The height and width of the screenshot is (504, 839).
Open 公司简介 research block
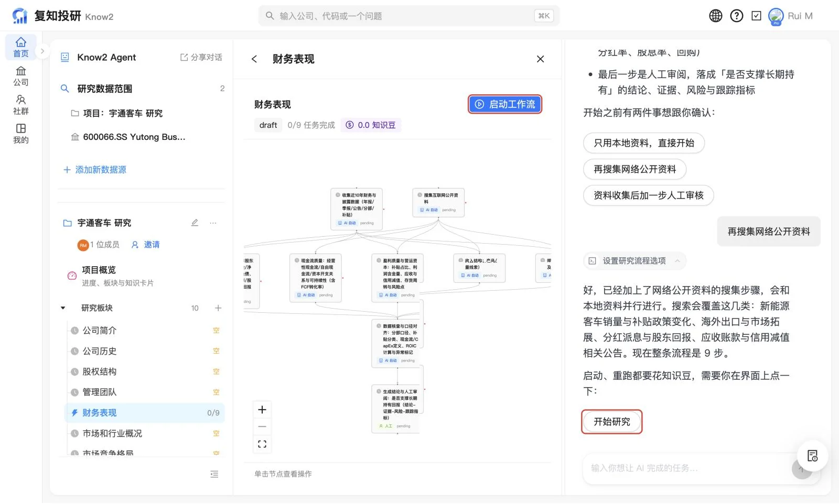click(x=144, y=331)
